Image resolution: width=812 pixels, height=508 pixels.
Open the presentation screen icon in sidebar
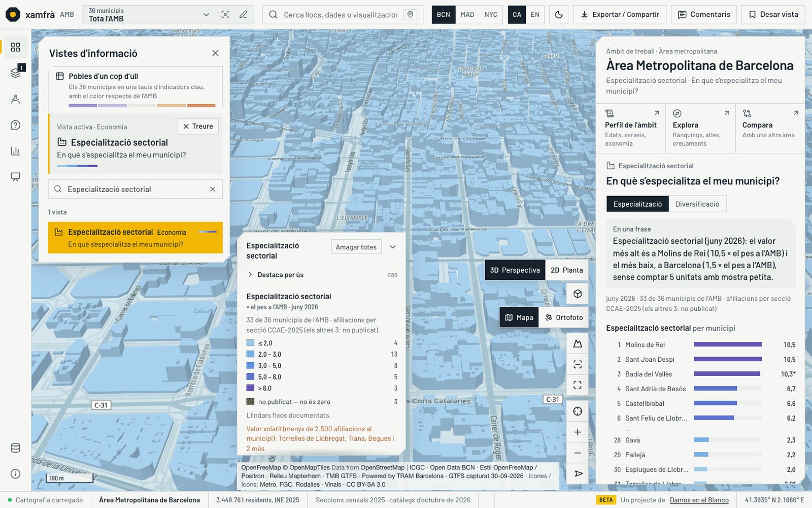pyautogui.click(x=15, y=177)
